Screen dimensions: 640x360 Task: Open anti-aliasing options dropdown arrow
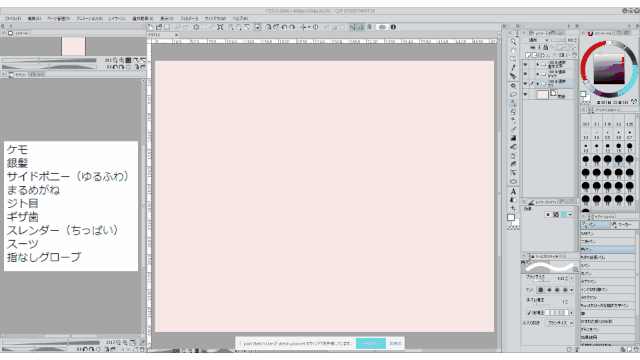[571, 290]
